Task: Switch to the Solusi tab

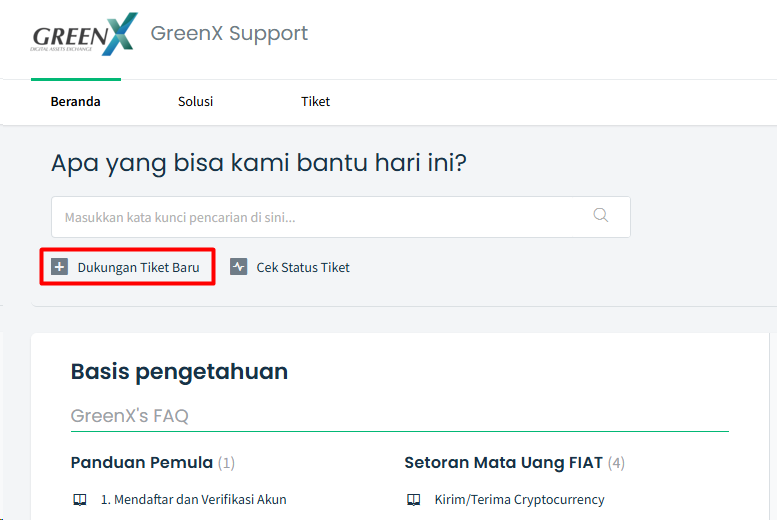Action: click(195, 102)
